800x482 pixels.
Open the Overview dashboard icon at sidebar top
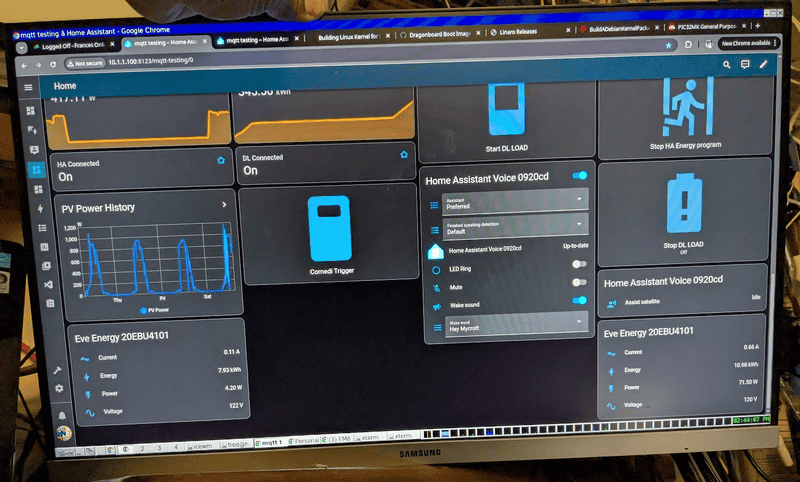click(x=31, y=111)
